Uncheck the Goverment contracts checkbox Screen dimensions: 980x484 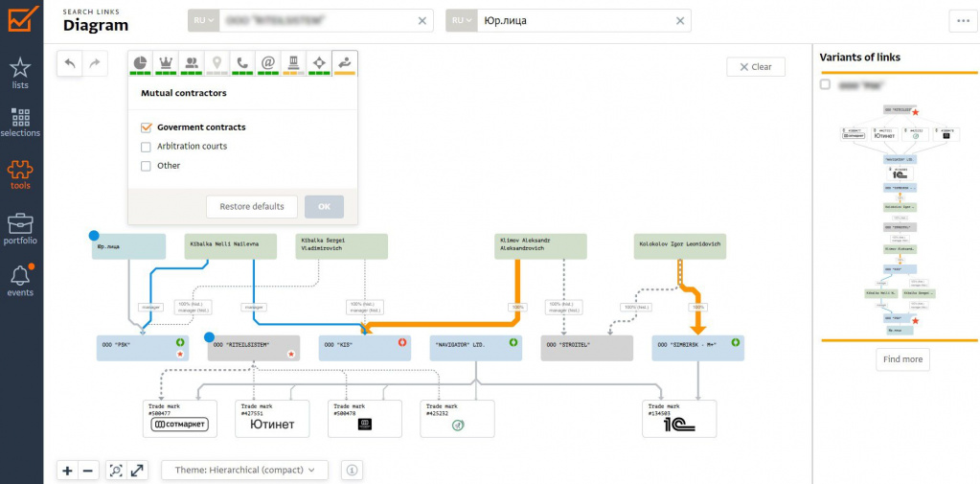pos(147,127)
